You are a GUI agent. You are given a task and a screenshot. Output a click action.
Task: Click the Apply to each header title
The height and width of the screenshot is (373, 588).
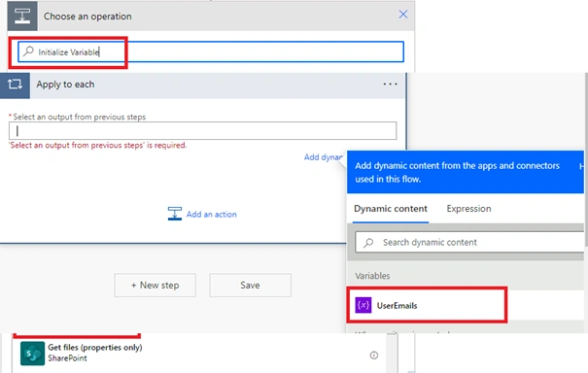(x=65, y=85)
